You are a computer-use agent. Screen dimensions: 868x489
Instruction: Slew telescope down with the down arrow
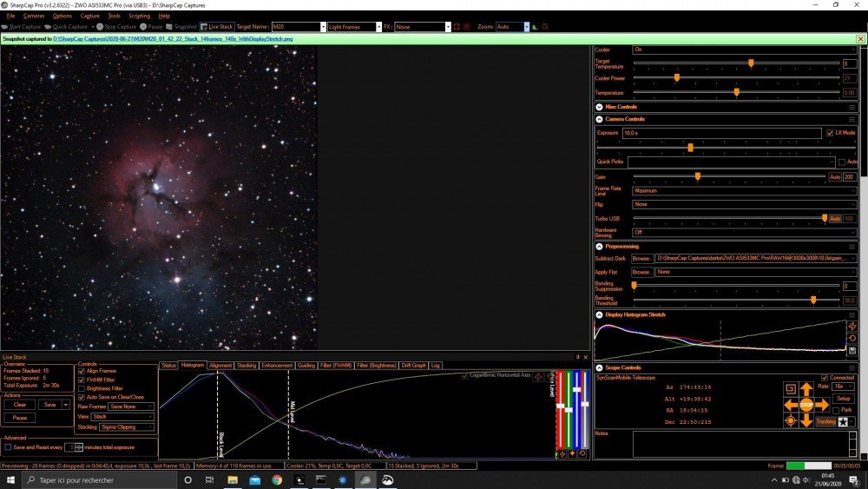coord(806,420)
